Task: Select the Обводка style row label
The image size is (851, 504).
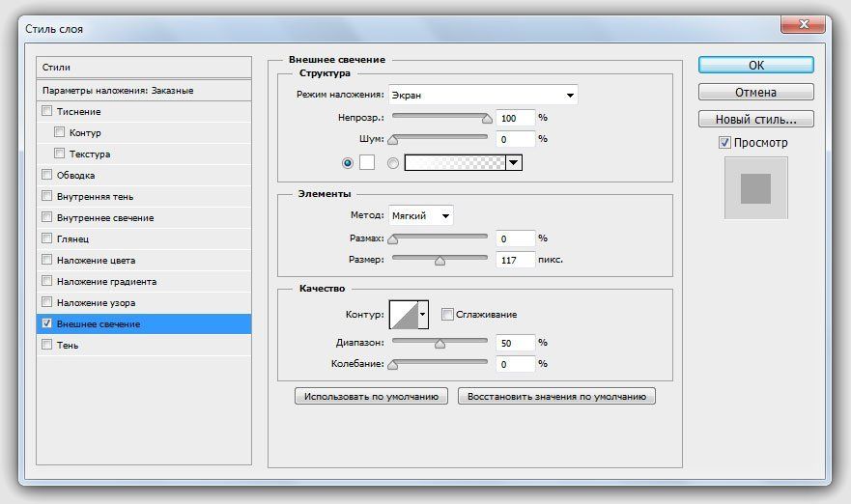Action: pyautogui.click(x=76, y=175)
